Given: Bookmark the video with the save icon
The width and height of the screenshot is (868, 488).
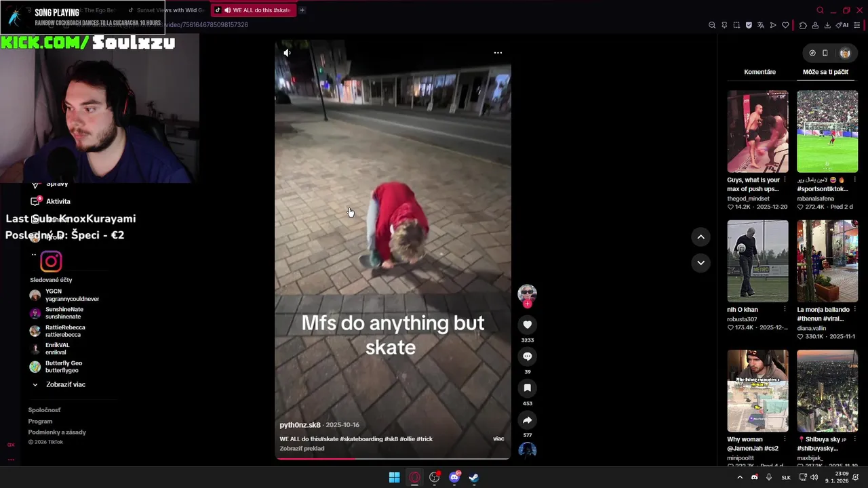Looking at the screenshot, I should coord(527,388).
